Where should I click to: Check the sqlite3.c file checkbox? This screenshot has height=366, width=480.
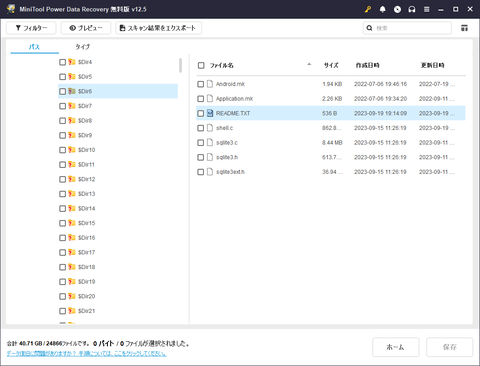200,143
